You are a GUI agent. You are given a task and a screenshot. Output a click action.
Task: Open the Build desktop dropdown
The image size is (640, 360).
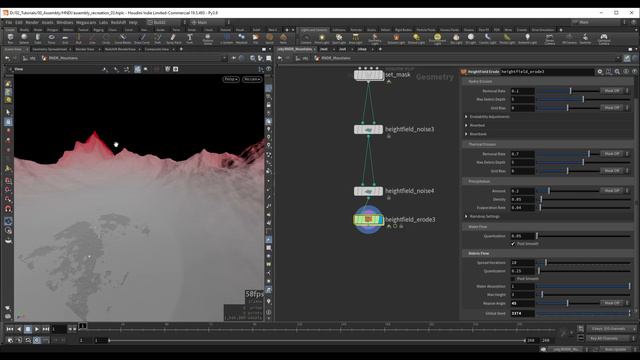click(163, 22)
